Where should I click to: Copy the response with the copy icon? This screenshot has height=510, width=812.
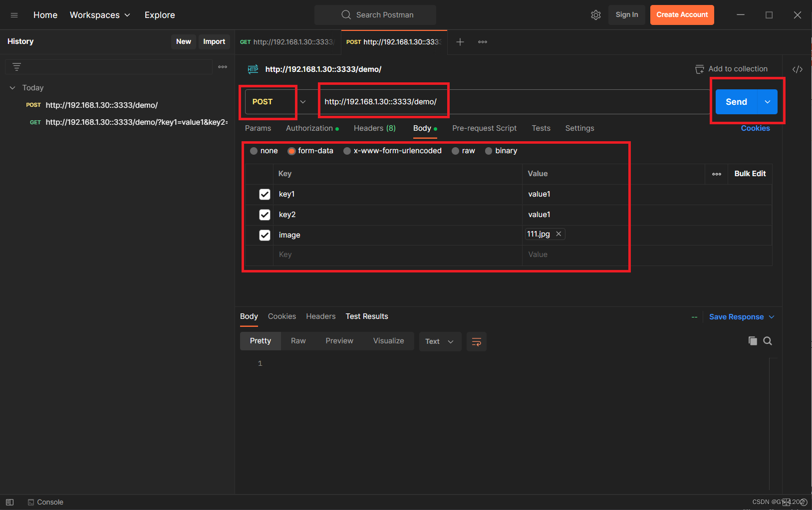[x=753, y=341]
